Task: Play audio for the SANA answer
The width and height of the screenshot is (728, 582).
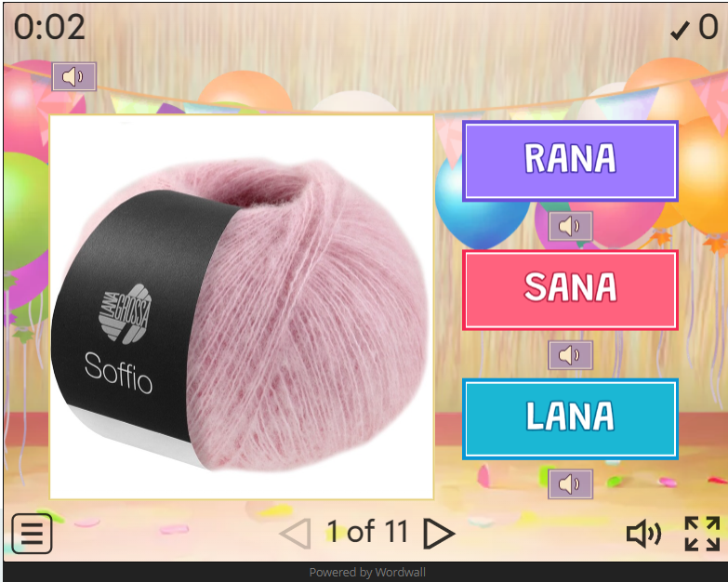Action: pos(570,355)
